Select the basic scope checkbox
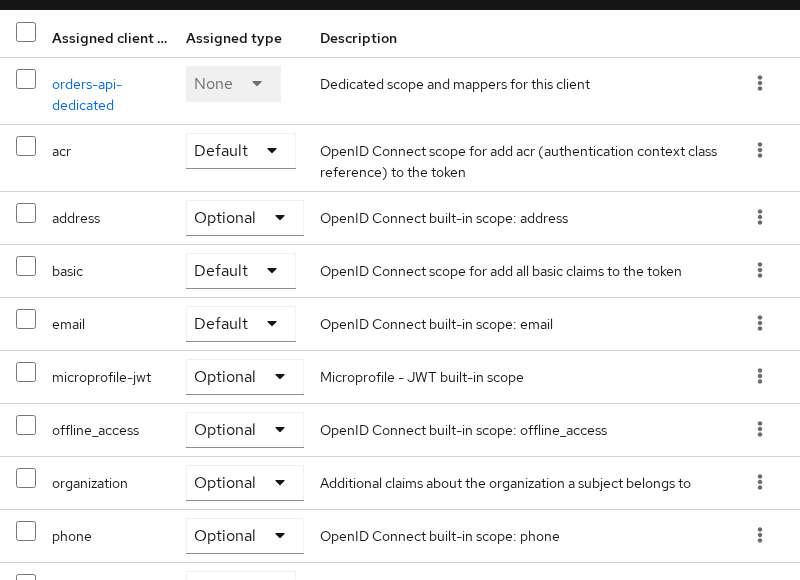 [26, 266]
